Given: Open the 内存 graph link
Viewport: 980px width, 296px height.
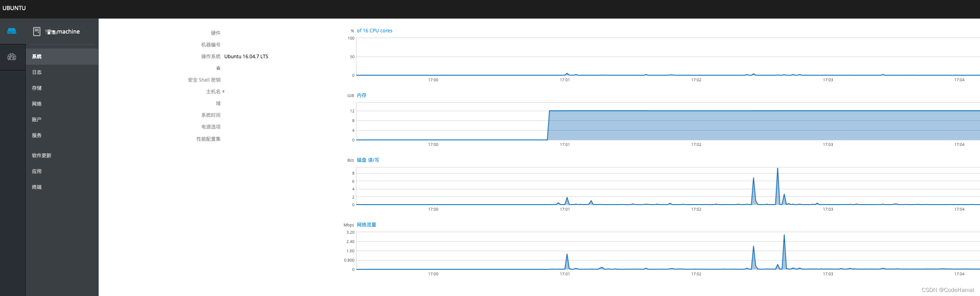Looking at the screenshot, I should click(x=362, y=95).
